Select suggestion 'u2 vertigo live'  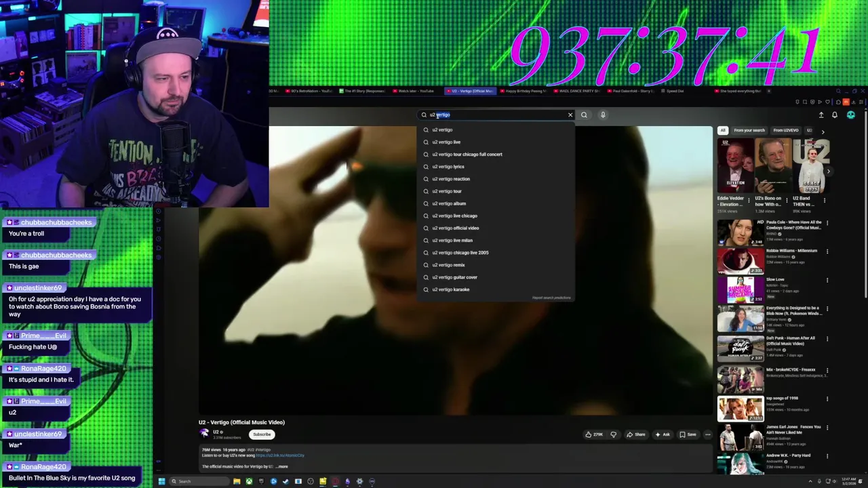(x=496, y=142)
